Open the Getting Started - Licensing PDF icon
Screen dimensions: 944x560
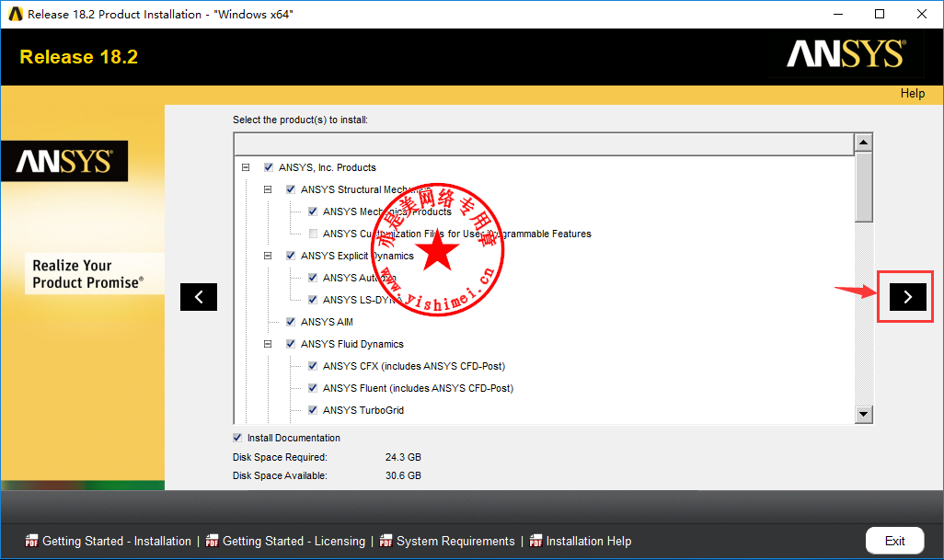(x=212, y=541)
